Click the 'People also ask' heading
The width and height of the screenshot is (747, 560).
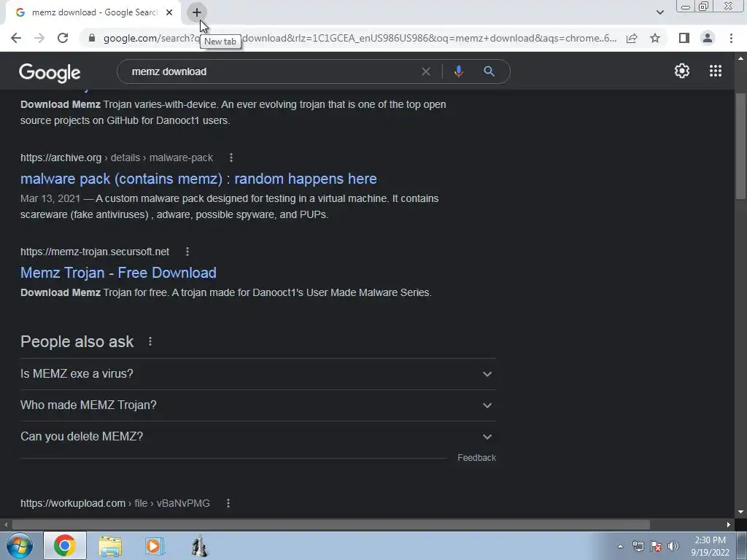(77, 341)
